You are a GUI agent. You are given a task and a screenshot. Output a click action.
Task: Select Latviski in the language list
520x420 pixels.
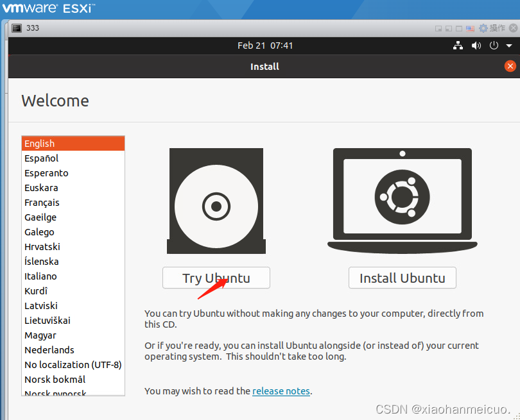click(x=73, y=306)
